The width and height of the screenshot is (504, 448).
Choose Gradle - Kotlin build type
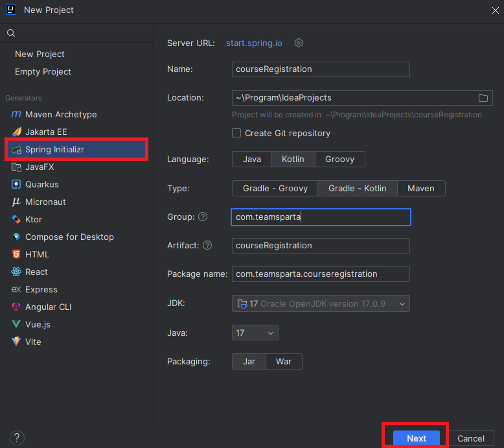pyautogui.click(x=358, y=188)
